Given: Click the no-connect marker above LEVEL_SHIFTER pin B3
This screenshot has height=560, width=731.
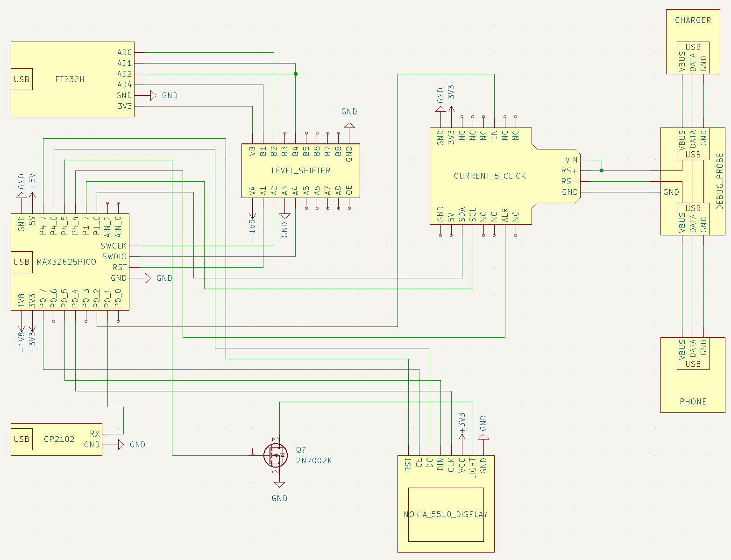Looking at the screenshot, I should coord(285,133).
